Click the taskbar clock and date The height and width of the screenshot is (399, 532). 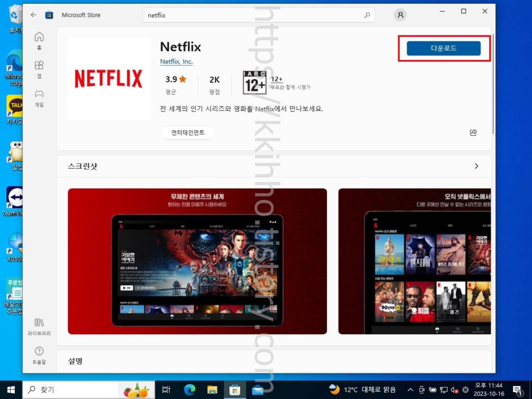coord(489,390)
